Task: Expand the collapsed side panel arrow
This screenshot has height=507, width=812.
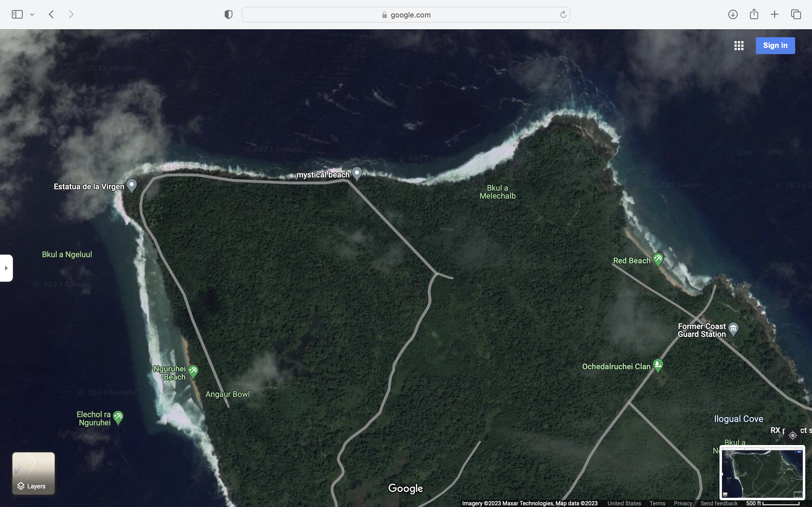Action: coord(6,268)
